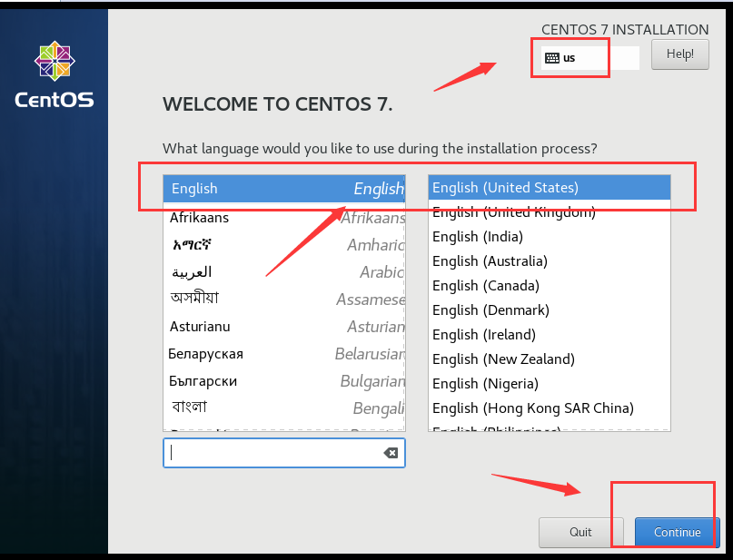The image size is (733, 560).
Task: Focus the language search input field
Action: [x=283, y=453]
